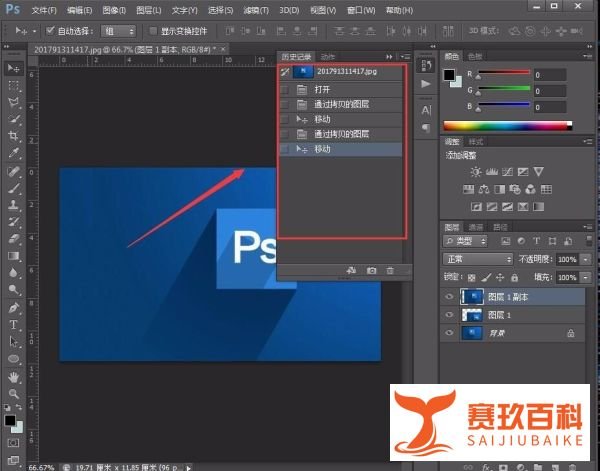Select the Ellipse shape tool
The width and height of the screenshot is (600, 471).
point(13,359)
